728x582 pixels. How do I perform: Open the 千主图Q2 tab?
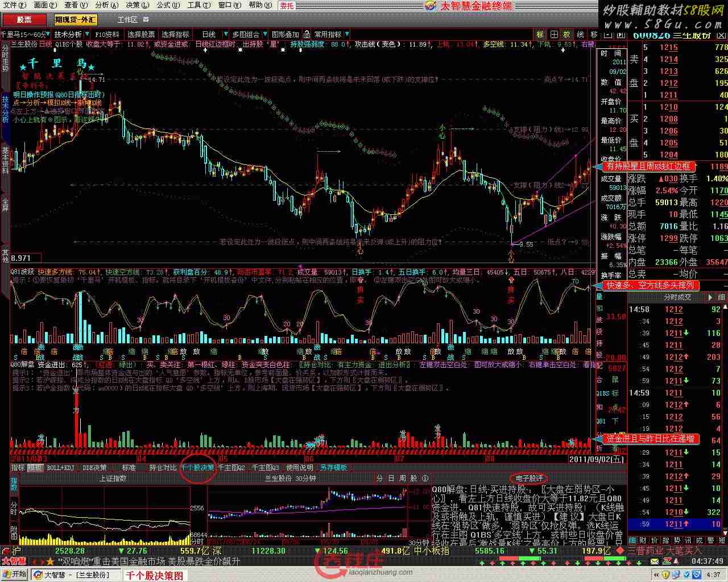232,468
